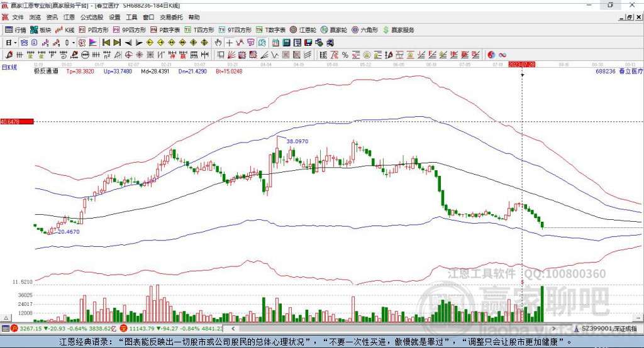Open the 赢家服务 service page
Viewport: 644px width, 348px height.
398,30
